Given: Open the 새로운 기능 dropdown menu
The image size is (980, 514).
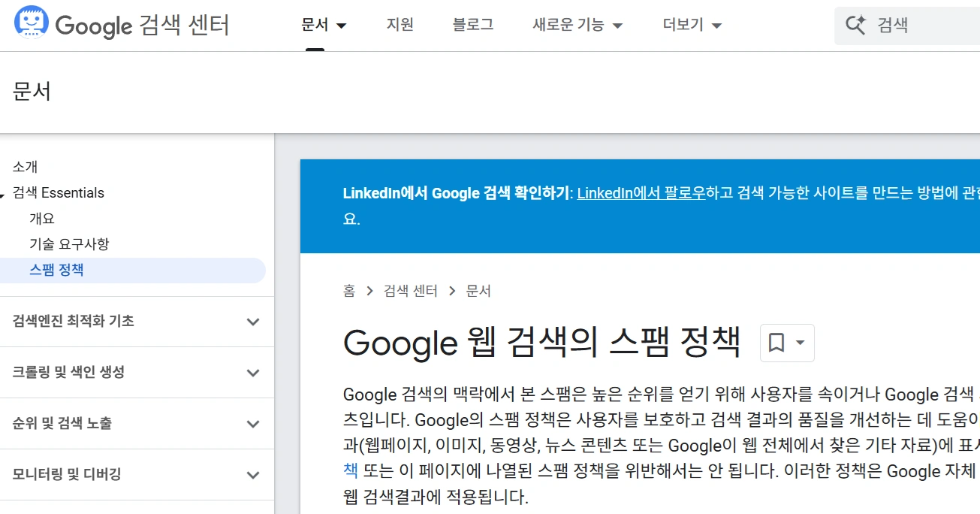Looking at the screenshot, I should 577,25.
